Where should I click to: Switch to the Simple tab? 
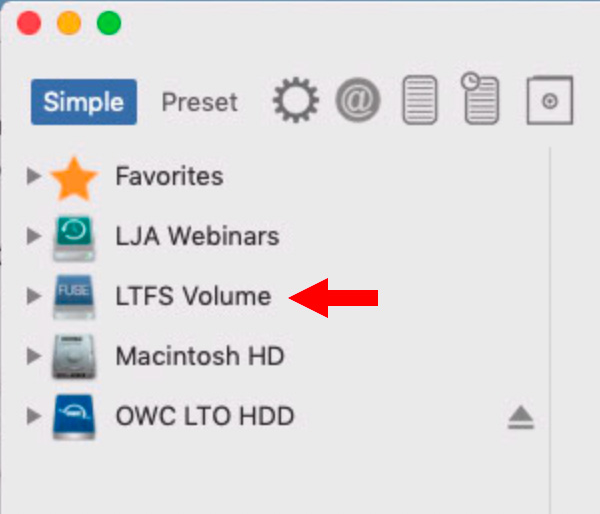[84, 102]
